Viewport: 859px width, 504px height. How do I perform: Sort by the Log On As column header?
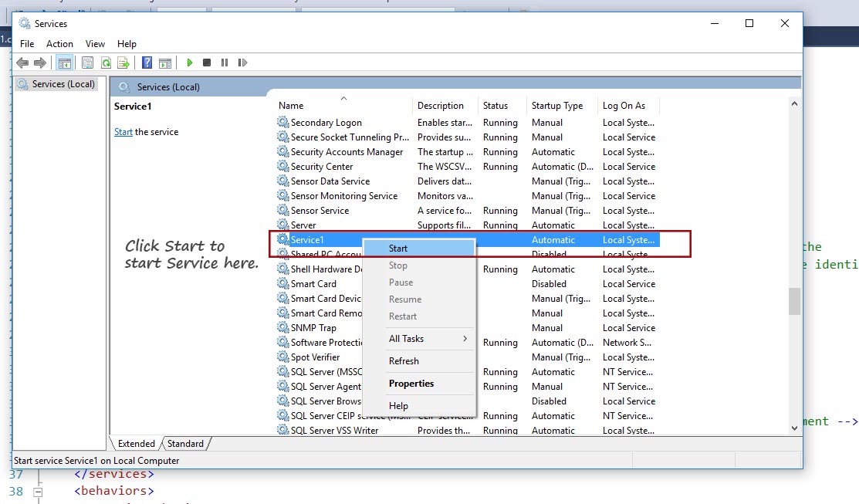click(x=628, y=105)
